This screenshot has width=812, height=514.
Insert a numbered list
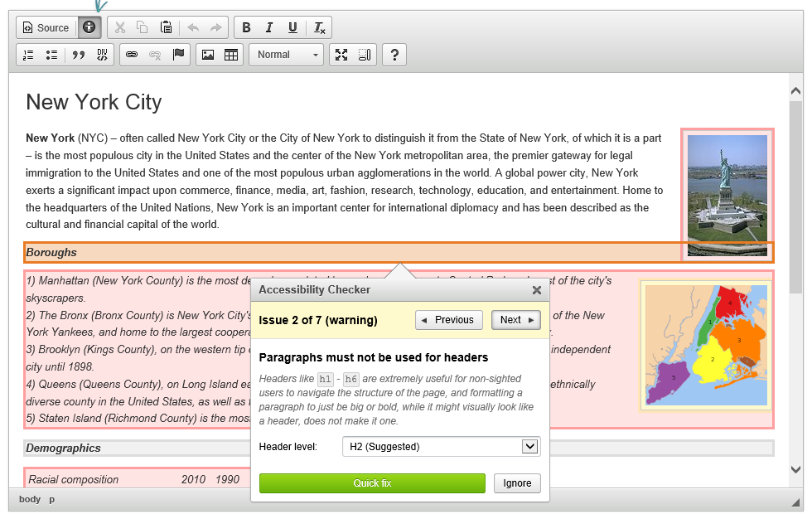29,55
